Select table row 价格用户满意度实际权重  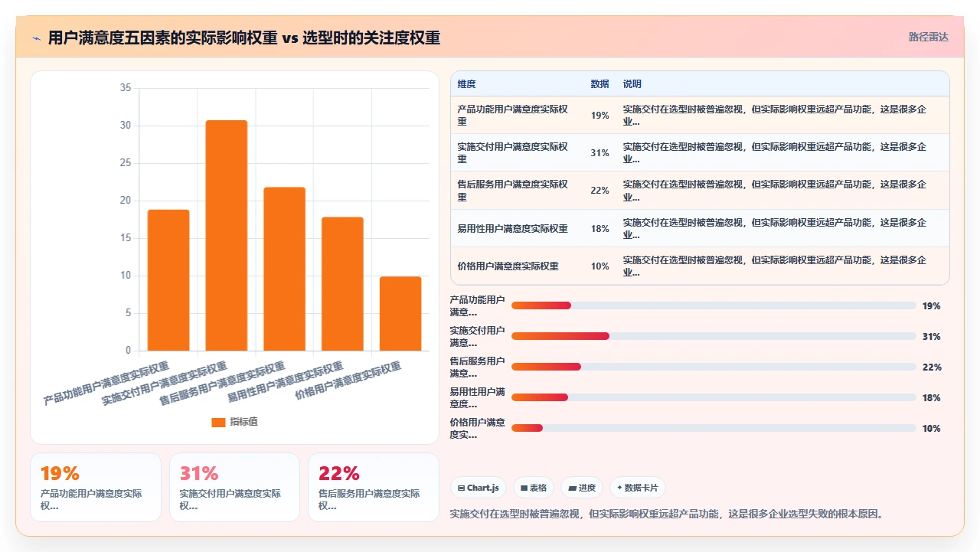tap(700, 266)
